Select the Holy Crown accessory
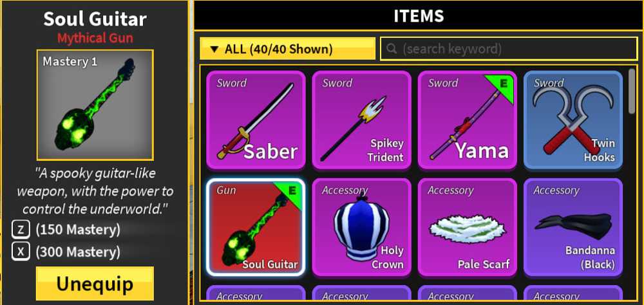644x305 pixels. [x=361, y=227]
